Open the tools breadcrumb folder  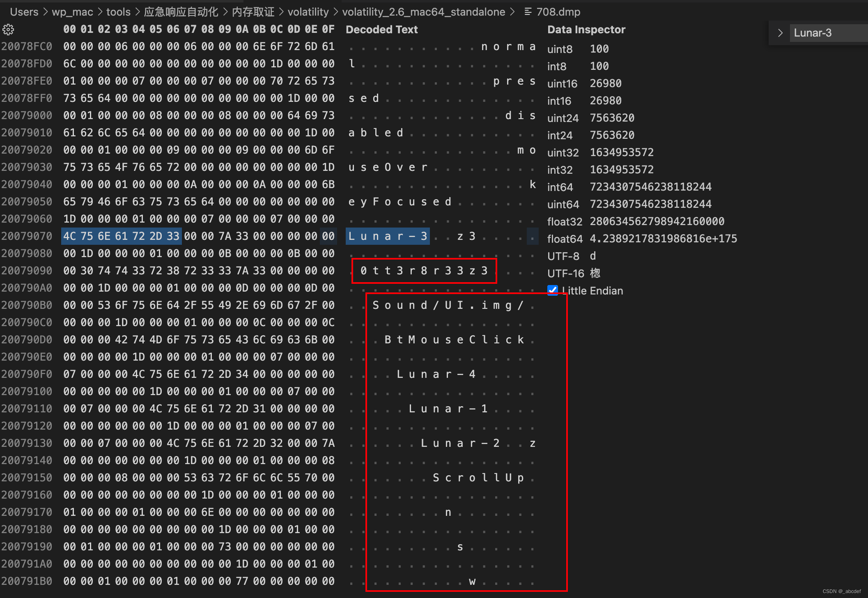tap(118, 12)
